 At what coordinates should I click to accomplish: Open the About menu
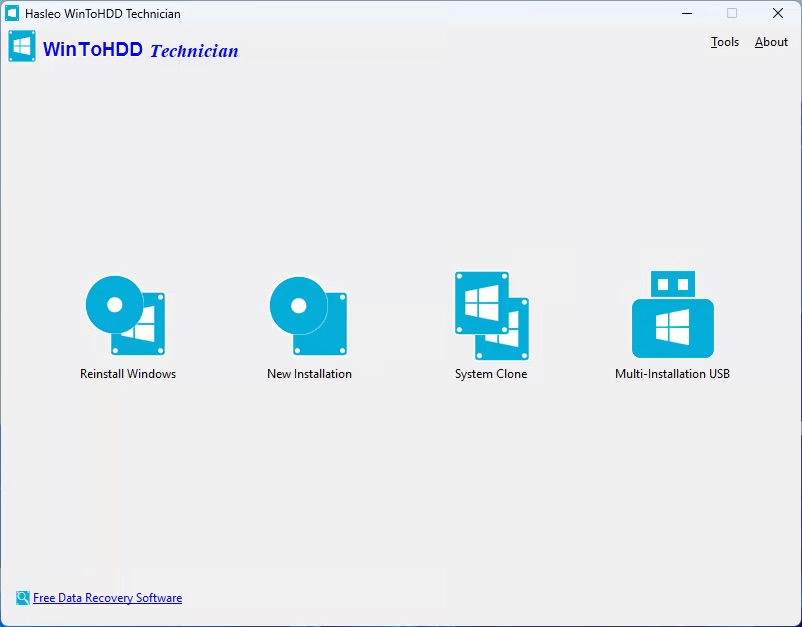coord(771,42)
